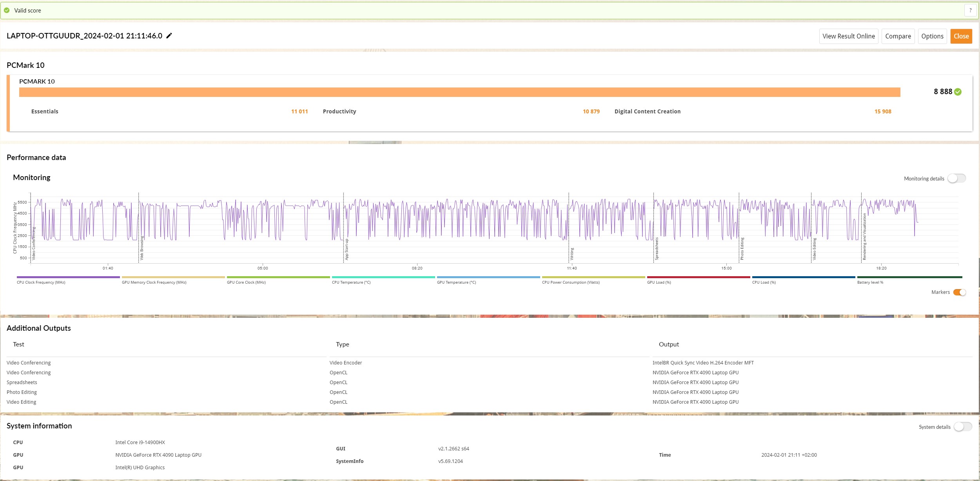Select GPU Temperature legend item
Viewport: 980px width, 481px height.
click(456, 282)
